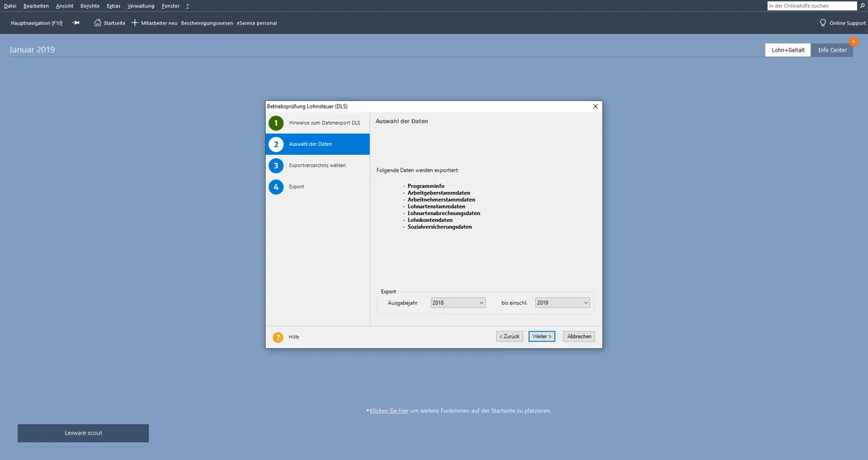The width and height of the screenshot is (868, 460).
Task: Click the Arbeitnehmerstammdaten list entry
Action: tap(441, 199)
